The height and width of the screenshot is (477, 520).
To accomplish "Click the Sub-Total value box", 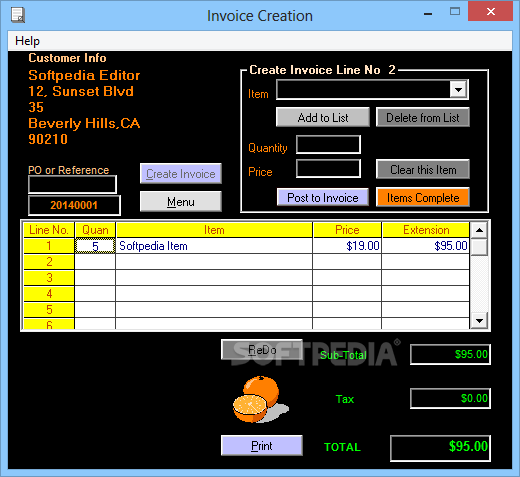I will tap(450, 354).
